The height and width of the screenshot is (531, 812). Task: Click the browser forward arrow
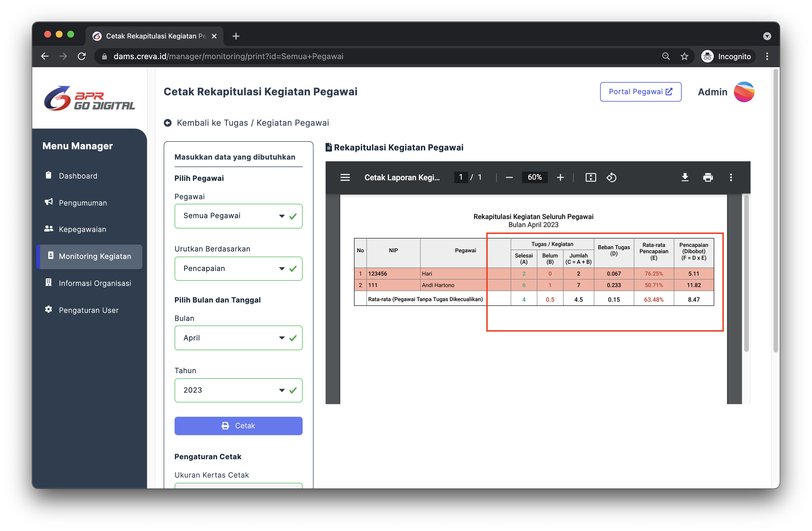[63, 56]
